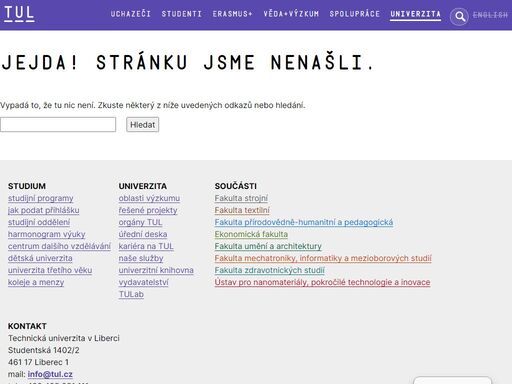512x384 pixels.
Task: Open the řešené projekty link
Action: click(x=148, y=210)
